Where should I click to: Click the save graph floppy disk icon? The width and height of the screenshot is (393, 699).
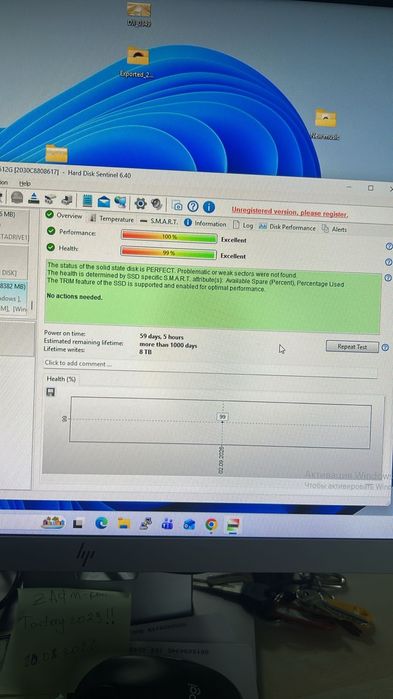[x=51, y=392]
